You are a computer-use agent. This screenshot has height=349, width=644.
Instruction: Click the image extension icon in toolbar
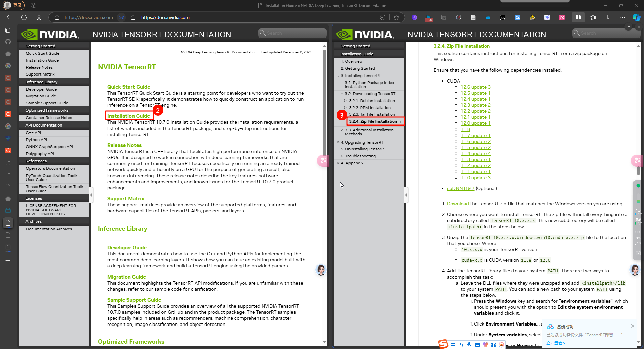(518, 17)
